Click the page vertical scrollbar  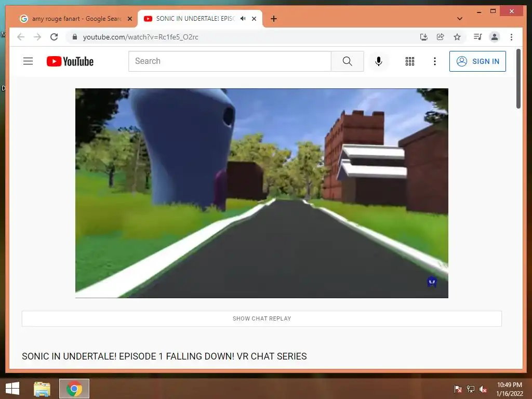[518, 79]
